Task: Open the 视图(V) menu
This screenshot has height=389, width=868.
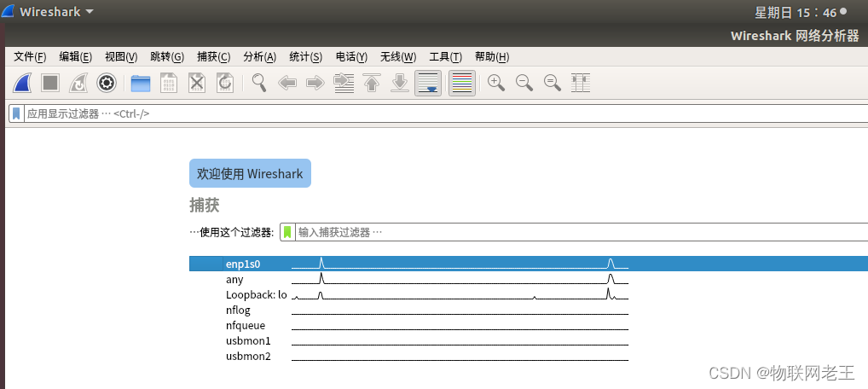Action: coord(121,56)
